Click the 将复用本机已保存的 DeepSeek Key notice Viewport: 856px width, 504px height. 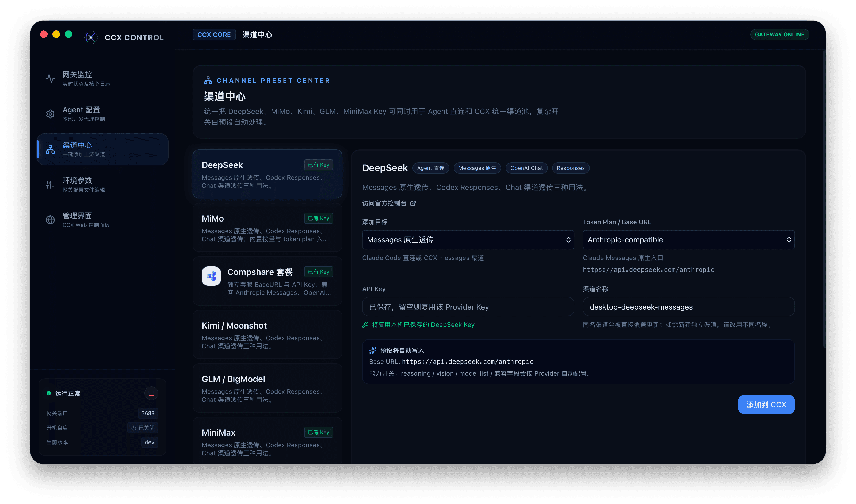(418, 325)
